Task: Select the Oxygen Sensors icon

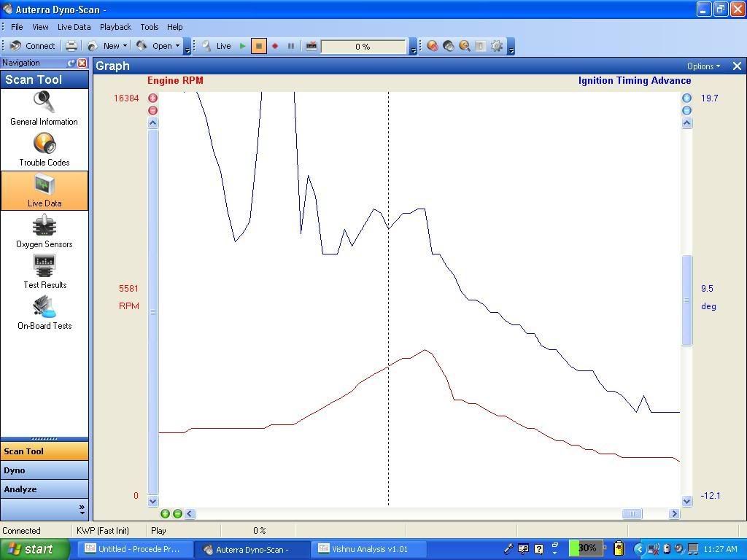Action: click(44, 232)
